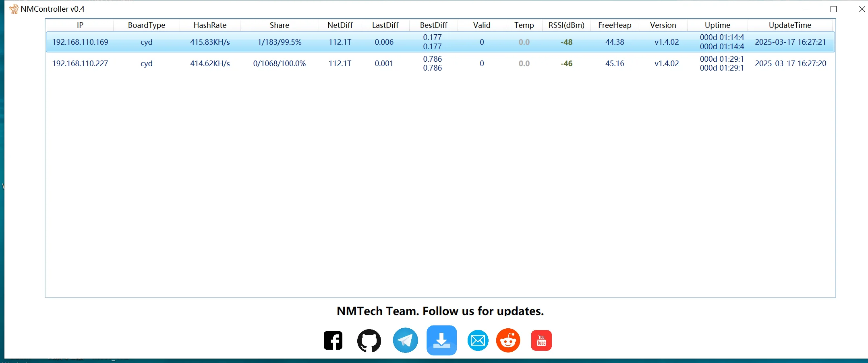Click BestDiff value 0.786
The height and width of the screenshot is (363, 868).
(x=432, y=63)
